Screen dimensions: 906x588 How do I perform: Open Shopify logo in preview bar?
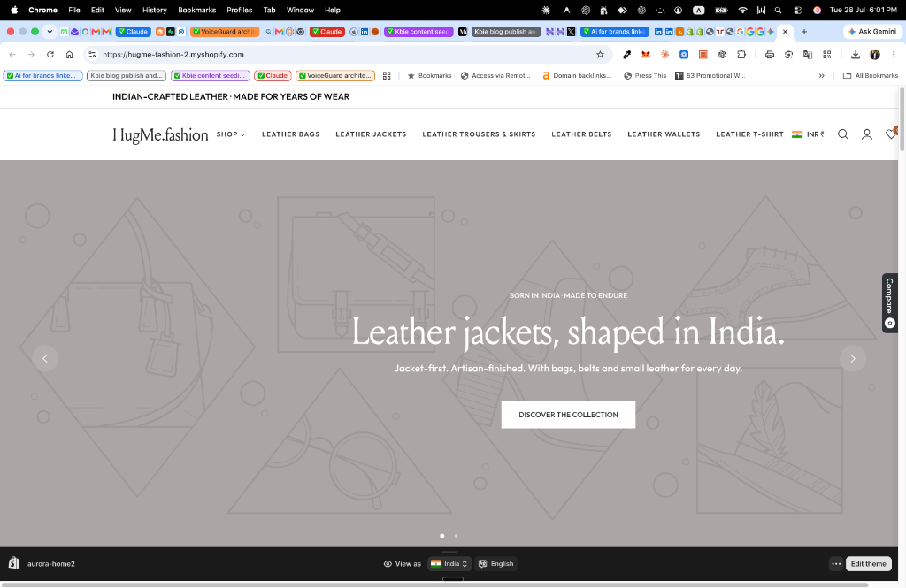pyautogui.click(x=14, y=563)
